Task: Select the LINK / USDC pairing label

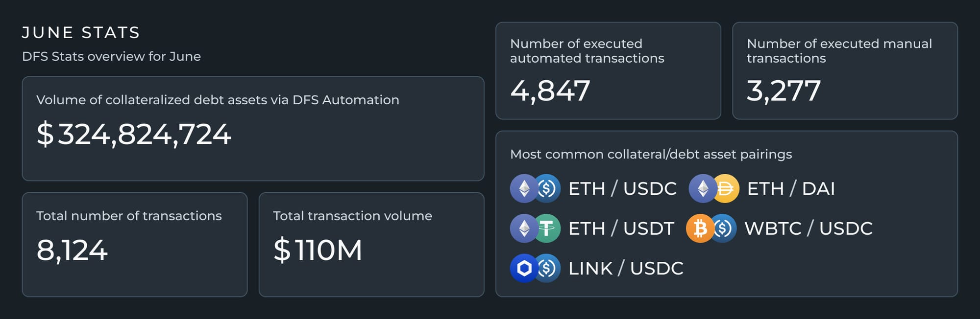Action: pyautogui.click(x=626, y=268)
